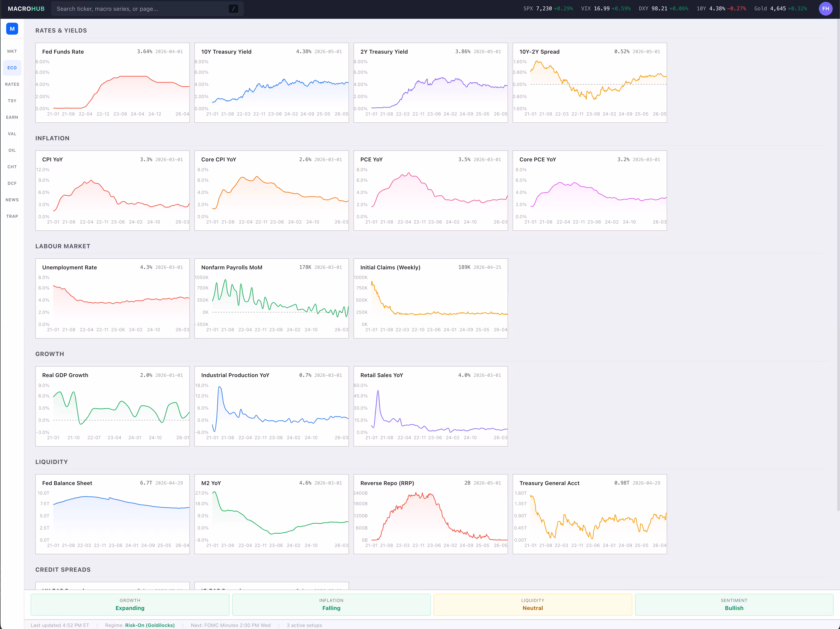Image resolution: width=840 pixels, height=629 pixels.
Task: Open the Fed Balance Sheet chart
Action: point(112,514)
